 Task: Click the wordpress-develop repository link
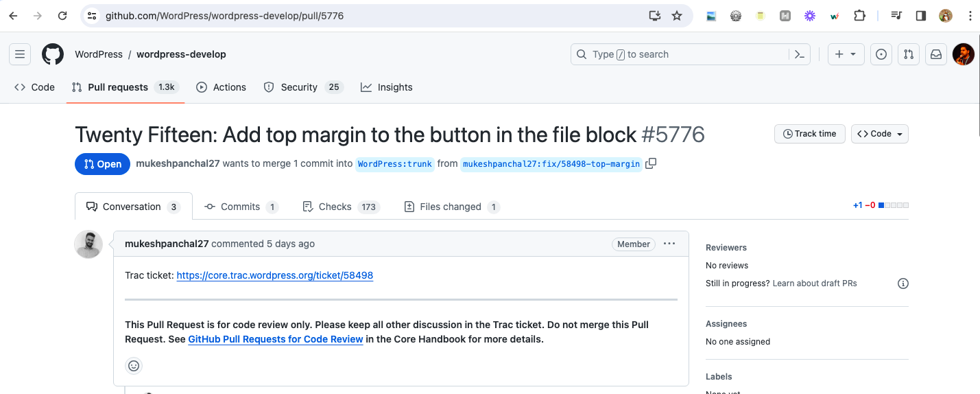[181, 54]
